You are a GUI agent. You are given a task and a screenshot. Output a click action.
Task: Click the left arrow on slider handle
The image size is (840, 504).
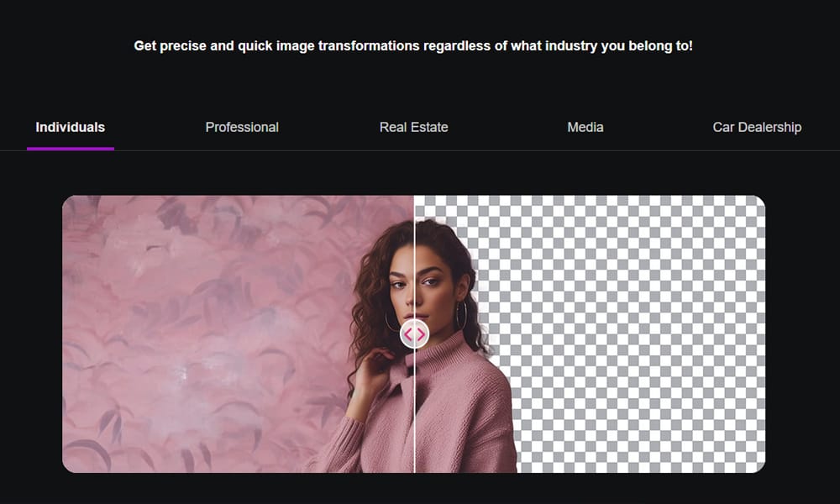pos(408,334)
